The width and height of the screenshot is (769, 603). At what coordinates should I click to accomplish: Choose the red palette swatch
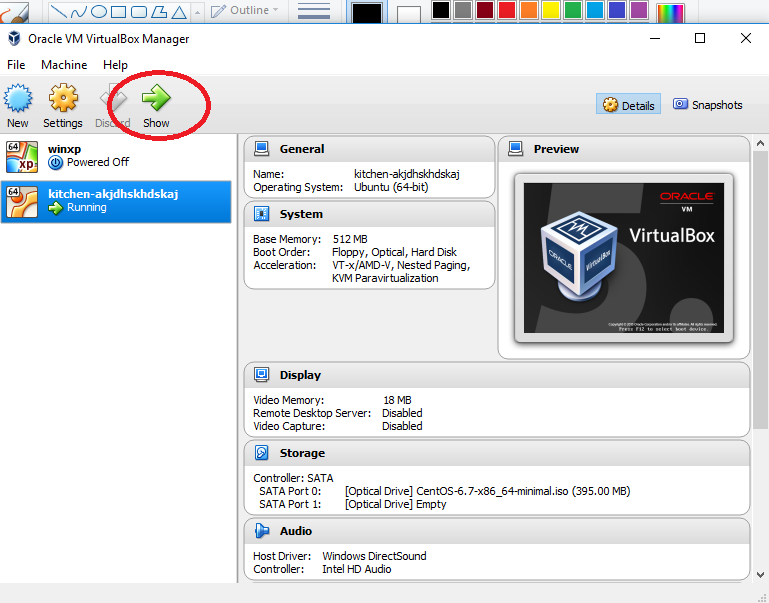(x=507, y=10)
